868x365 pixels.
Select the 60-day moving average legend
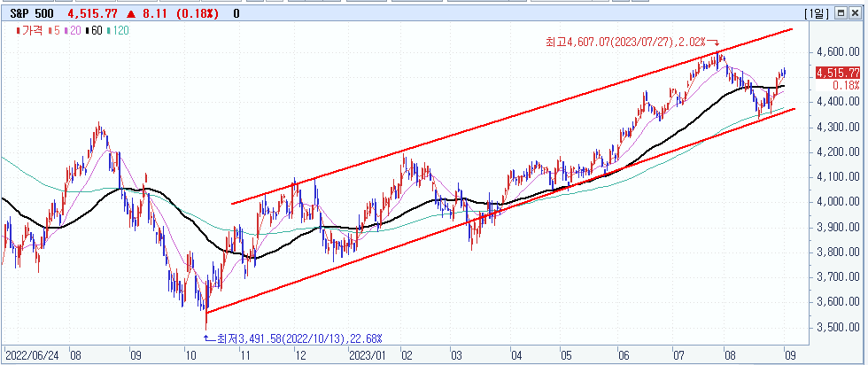point(95,31)
